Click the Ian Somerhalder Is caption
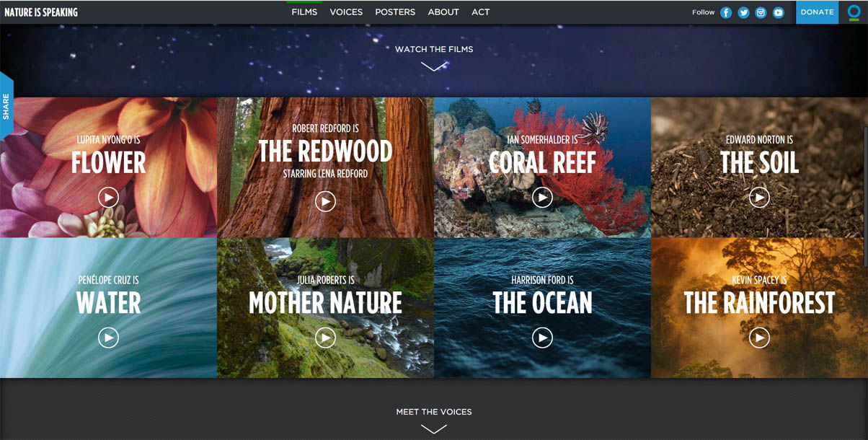 (542, 140)
